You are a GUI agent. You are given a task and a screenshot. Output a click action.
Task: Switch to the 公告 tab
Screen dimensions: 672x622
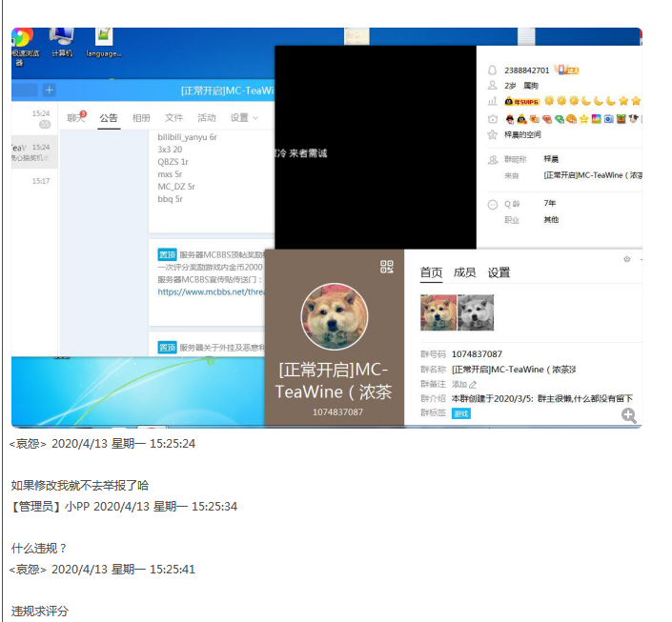point(109,118)
